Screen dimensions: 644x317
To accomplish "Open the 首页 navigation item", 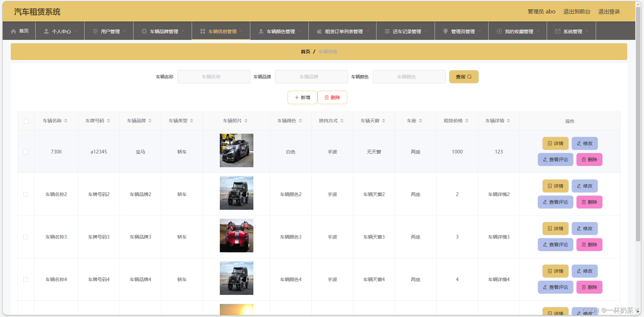I will tap(19, 31).
